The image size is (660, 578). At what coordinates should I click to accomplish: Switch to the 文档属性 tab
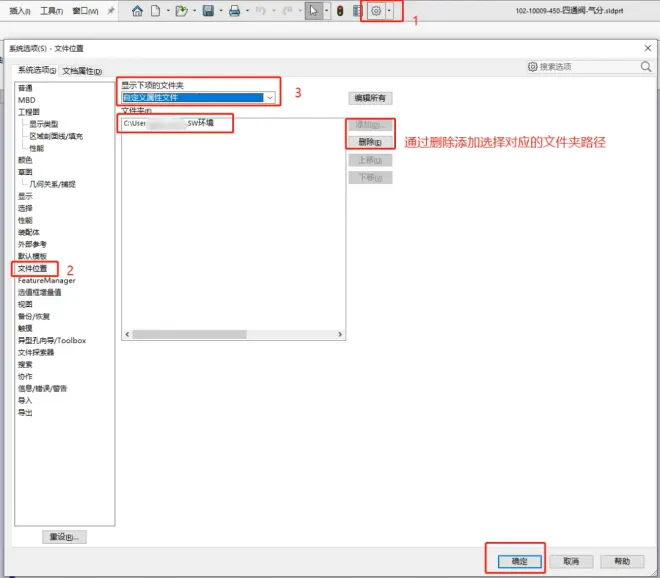pos(83,71)
